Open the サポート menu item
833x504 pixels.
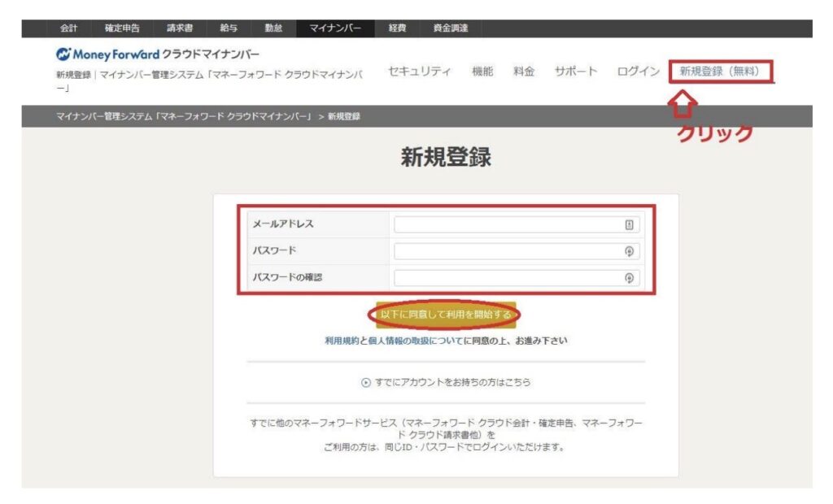[x=576, y=72]
